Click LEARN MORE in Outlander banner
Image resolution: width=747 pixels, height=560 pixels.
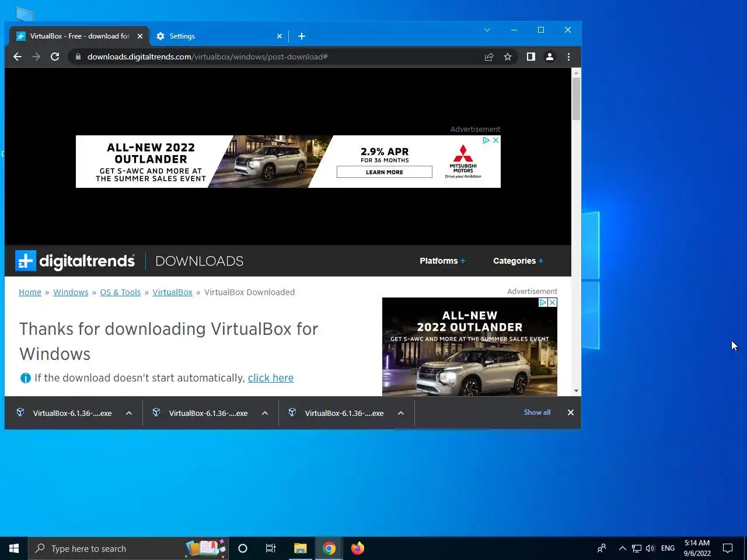point(385,172)
